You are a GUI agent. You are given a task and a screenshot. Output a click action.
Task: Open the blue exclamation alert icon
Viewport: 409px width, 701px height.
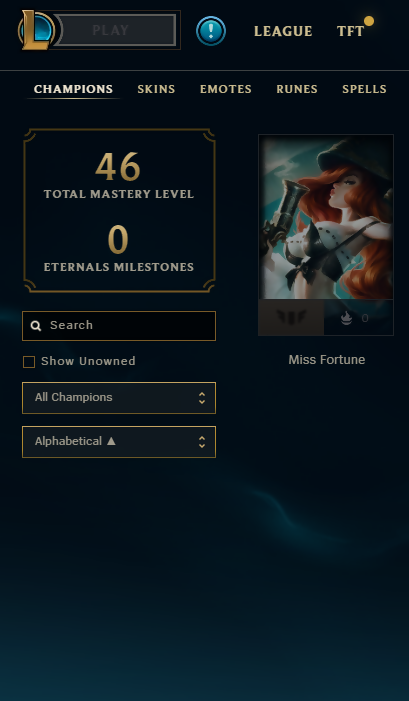tap(211, 31)
